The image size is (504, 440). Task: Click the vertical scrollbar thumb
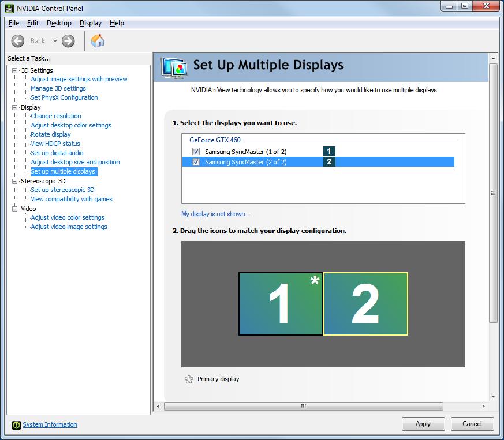tap(494, 193)
